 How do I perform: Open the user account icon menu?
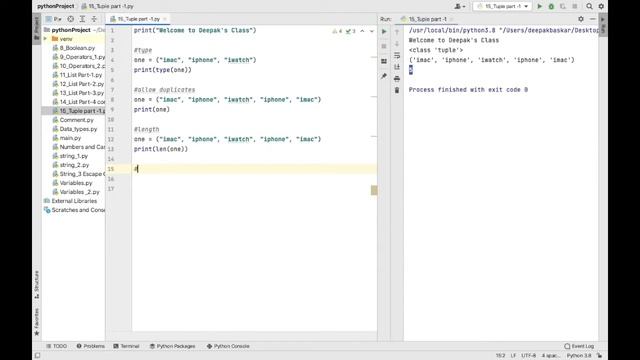[x=460, y=6]
